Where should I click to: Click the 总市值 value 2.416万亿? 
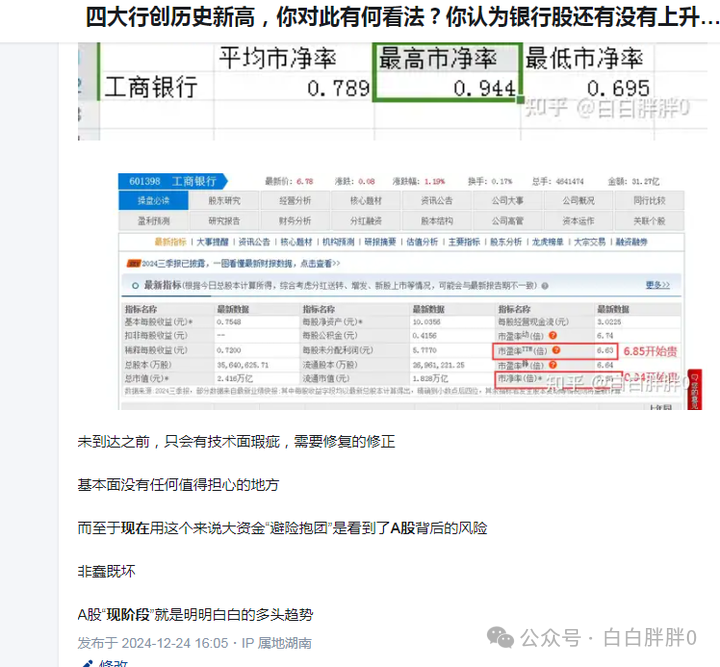click(x=235, y=379)
